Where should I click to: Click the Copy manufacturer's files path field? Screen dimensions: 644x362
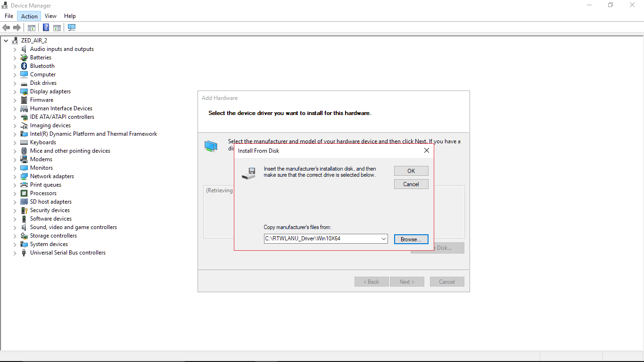point(322,239)
